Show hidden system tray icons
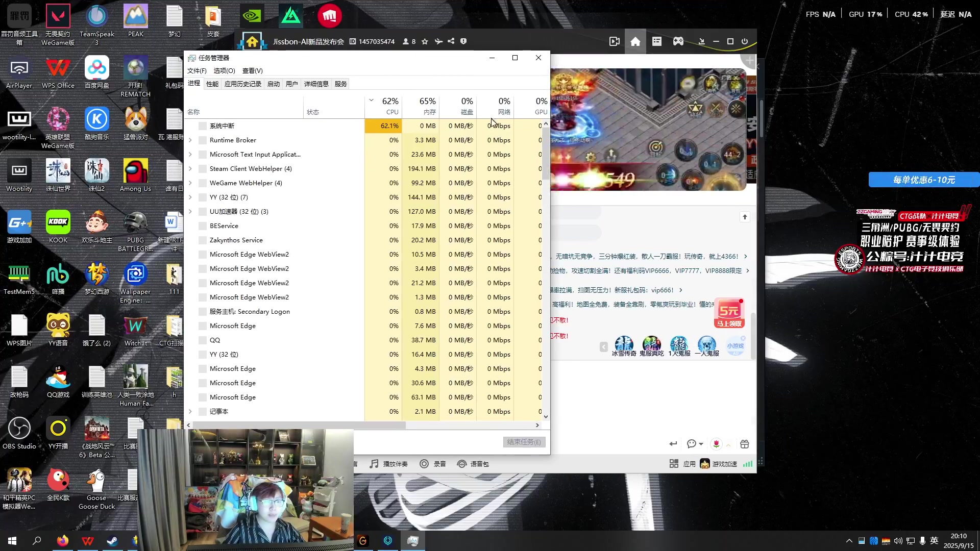The image size is (980, 551). click(849, 541)
